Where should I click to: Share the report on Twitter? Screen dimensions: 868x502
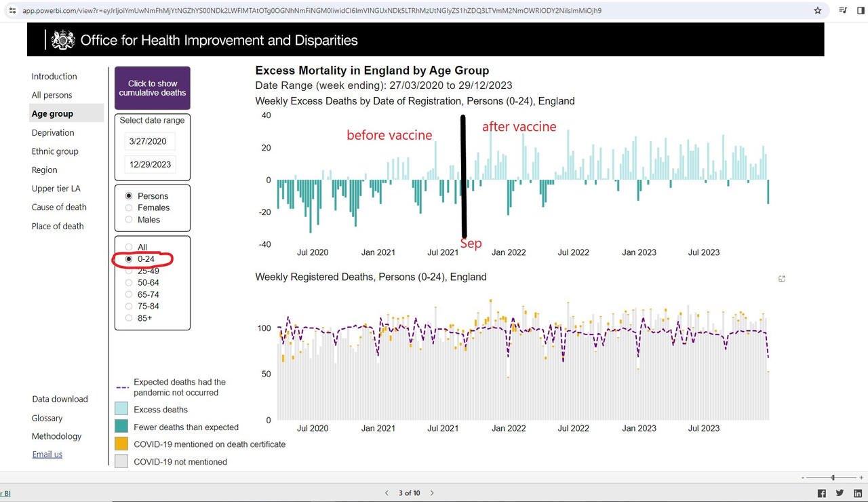[x=840, y=494]
